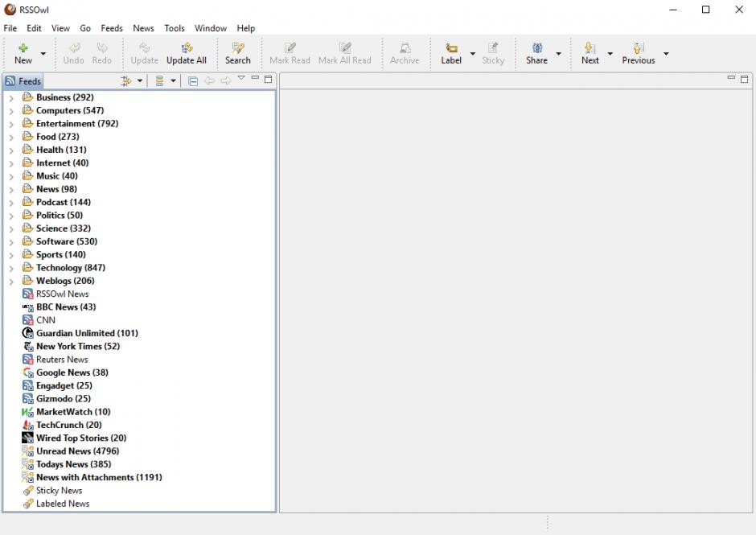Open the Unread News (4796) search
Image resolution: width=756 pixels, height=535 pixels.
(x=78, y=451)
